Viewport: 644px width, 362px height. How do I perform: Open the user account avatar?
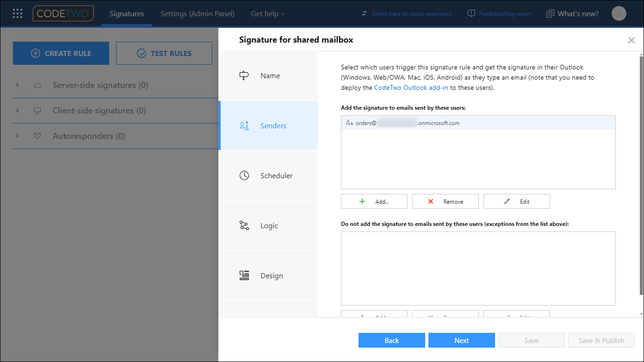(x=619, y=13)
